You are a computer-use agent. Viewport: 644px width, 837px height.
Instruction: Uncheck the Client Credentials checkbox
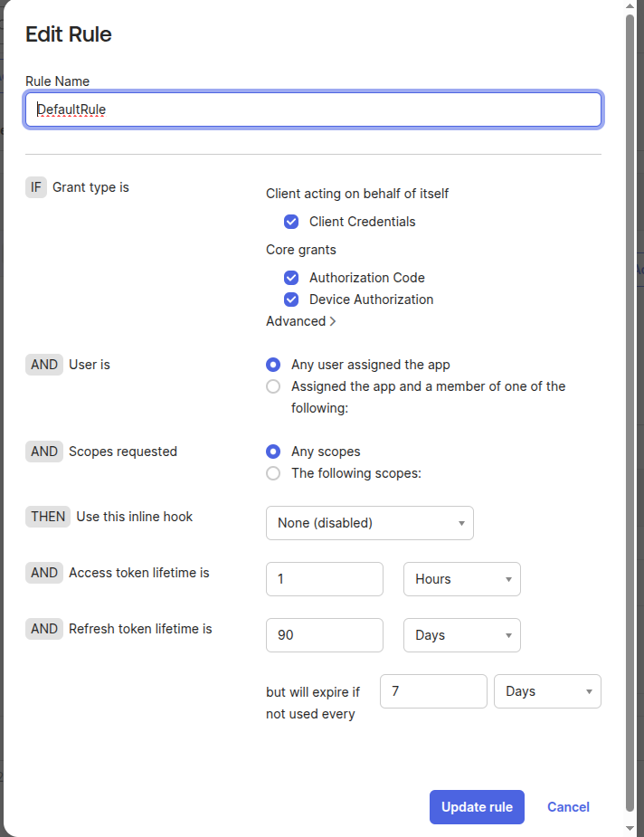[291, 222]
